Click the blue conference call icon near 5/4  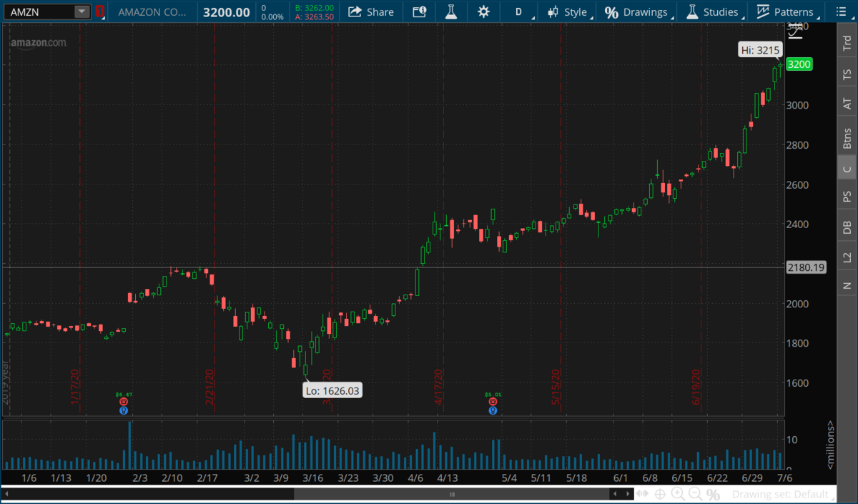click(493, 410)
